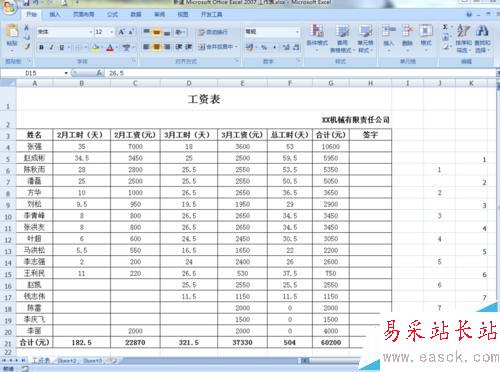Viewport: 500px width, 372px height.
Task: Apply comma style number format
Action: click(x=275, y=47)
